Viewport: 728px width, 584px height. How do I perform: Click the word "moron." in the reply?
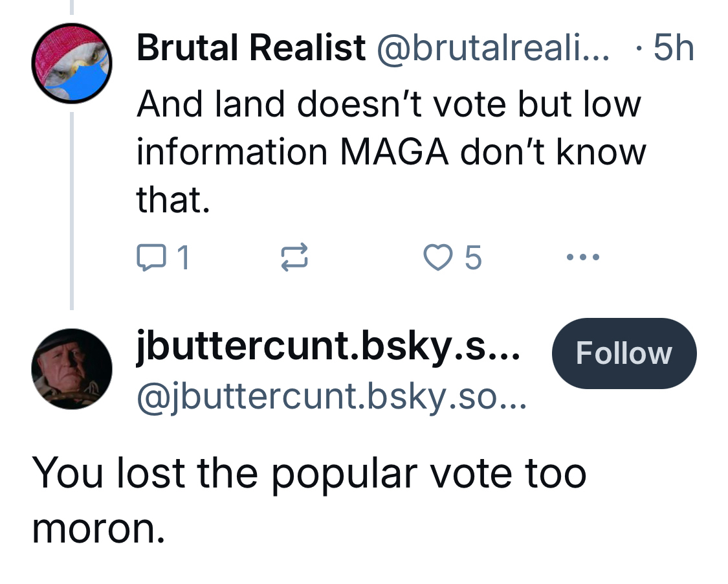click(x=98, y=530)
